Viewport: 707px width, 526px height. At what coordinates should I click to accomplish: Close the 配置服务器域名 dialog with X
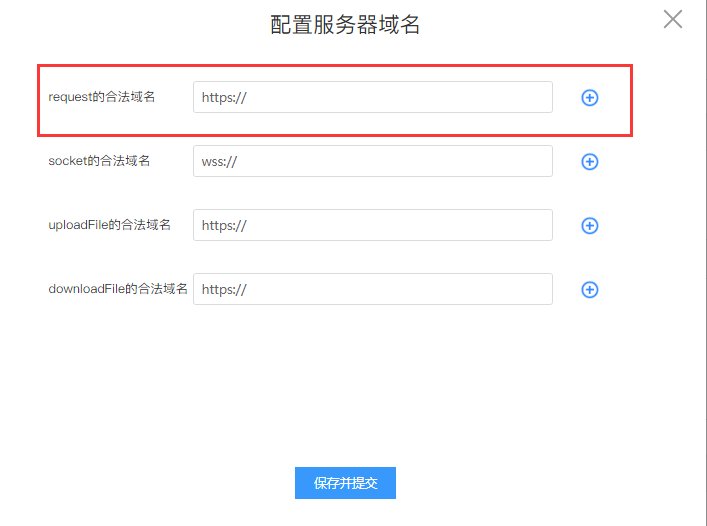tap(673, 19)
